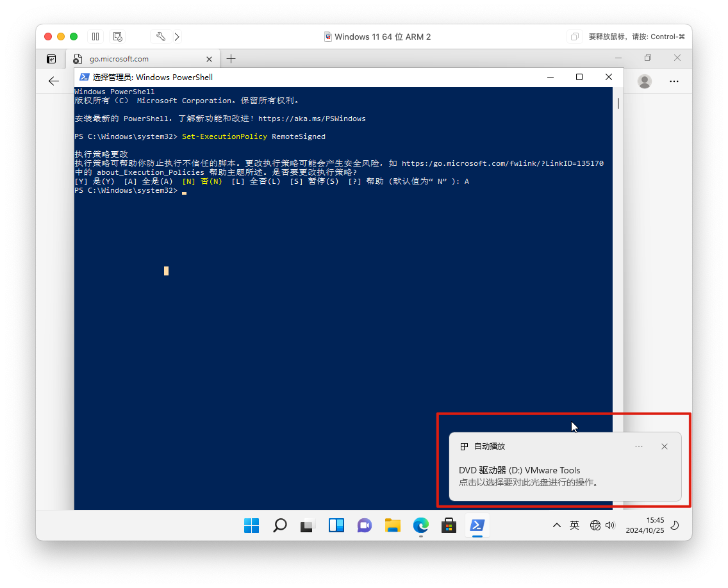Screen dimensions: 728x588
Task: Switch to Microsoft Edge on taskbar
Action: pos(421,525)
